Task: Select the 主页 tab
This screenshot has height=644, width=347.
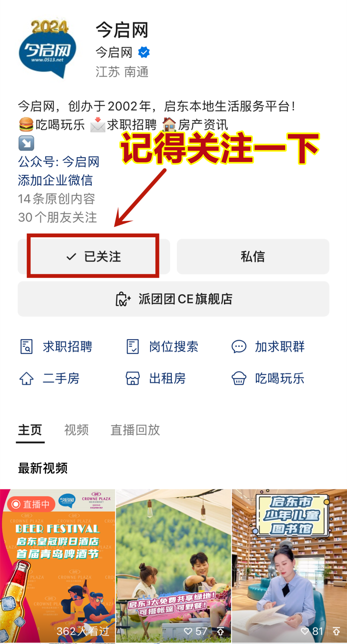Action: (30, 430)
